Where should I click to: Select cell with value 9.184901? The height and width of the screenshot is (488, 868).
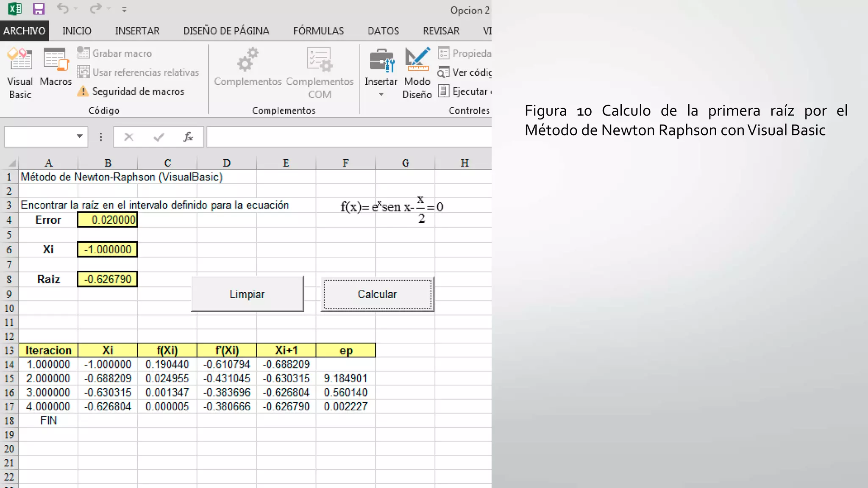[345, 378]
